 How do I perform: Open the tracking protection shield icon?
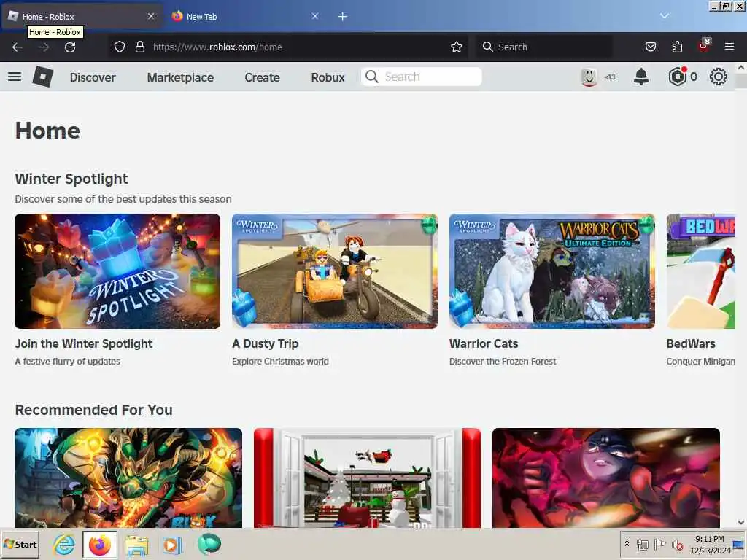[x=120, y=47]
